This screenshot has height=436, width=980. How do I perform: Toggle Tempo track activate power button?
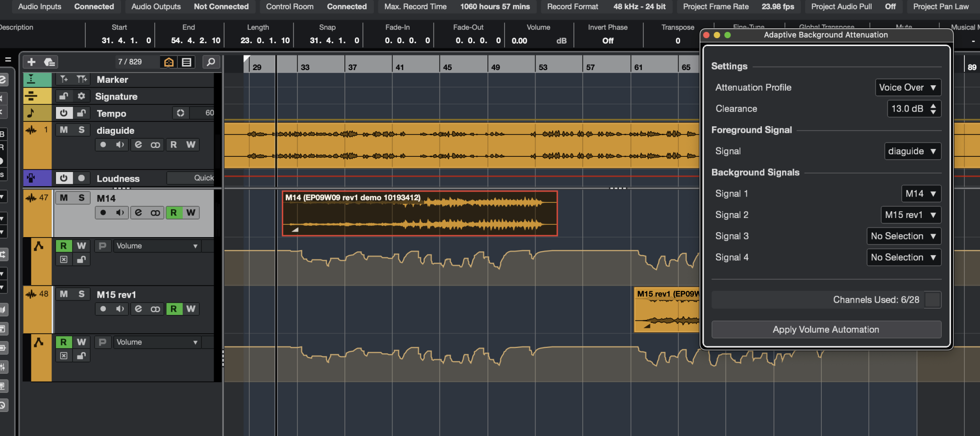[x=64, y=113]
